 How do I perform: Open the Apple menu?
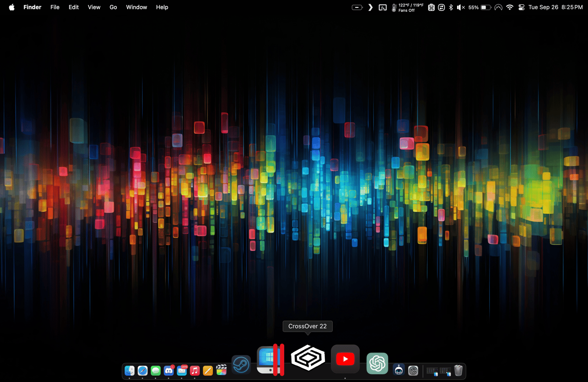tap(12, 7)
